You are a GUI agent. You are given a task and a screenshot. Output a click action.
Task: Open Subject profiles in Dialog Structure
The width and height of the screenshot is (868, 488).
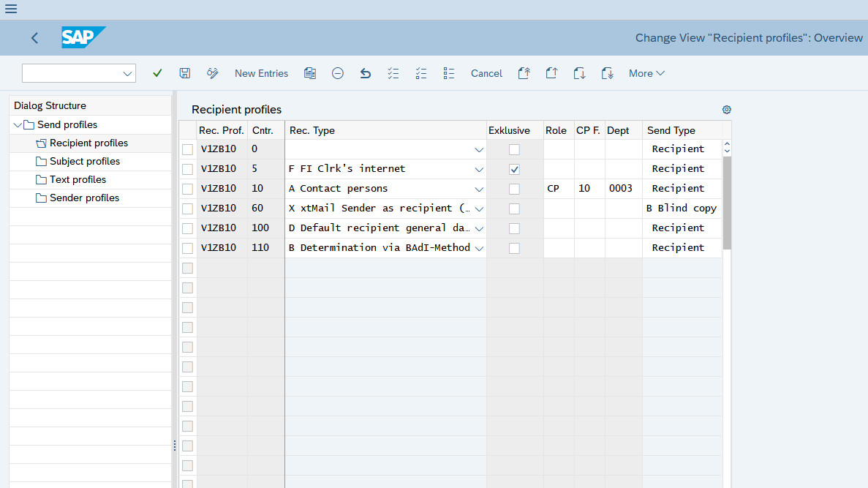coord(85,161)
